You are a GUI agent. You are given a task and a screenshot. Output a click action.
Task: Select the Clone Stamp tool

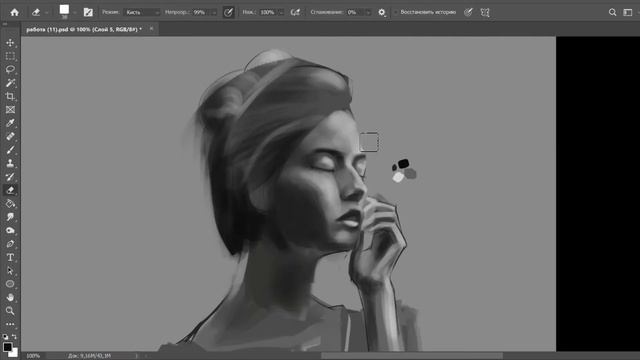coord(10,163)
